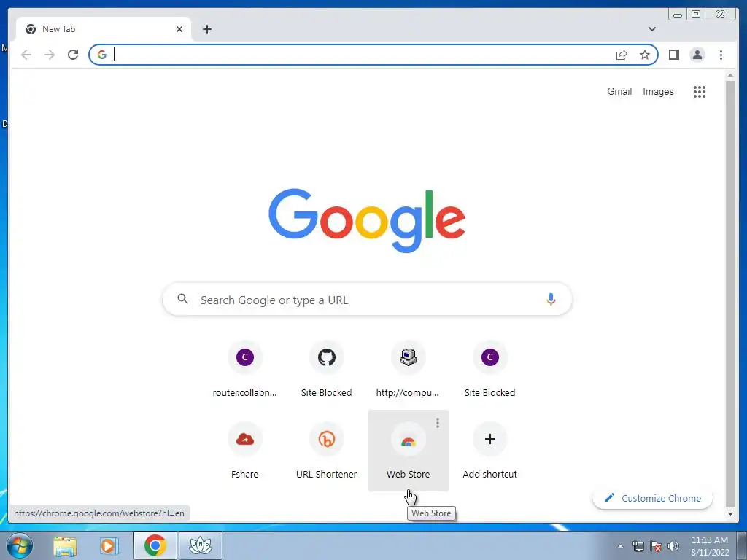Open Windows Explorer from the taskbar
747x560 pixels.
65,545
